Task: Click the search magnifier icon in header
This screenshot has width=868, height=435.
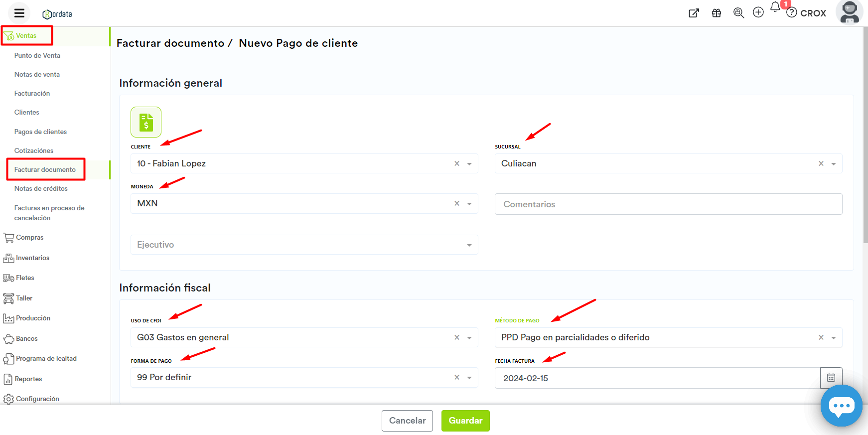Action: (x=738, y=13)
